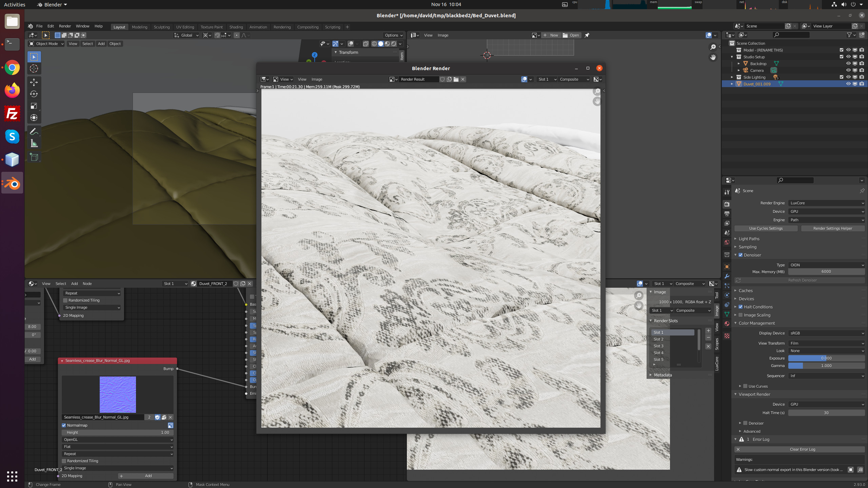Open the Render menu
This screenshot has width=868, height=488.
pos(65,26)
